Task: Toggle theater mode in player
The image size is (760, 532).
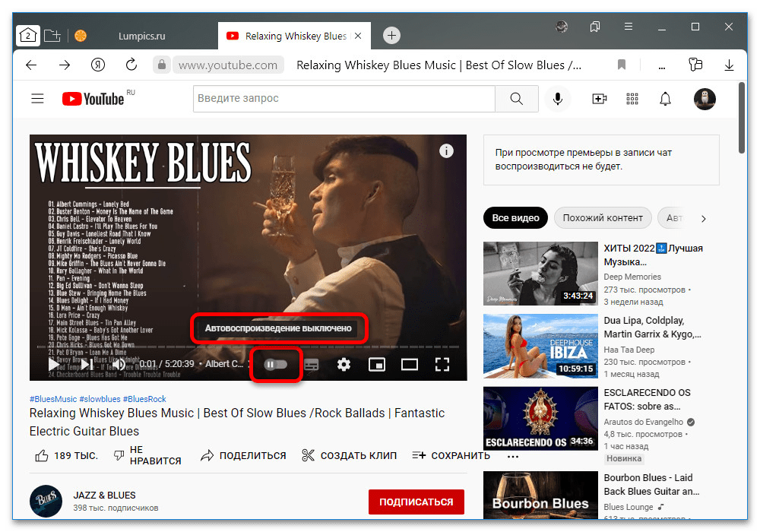Action: click(410, 365)
